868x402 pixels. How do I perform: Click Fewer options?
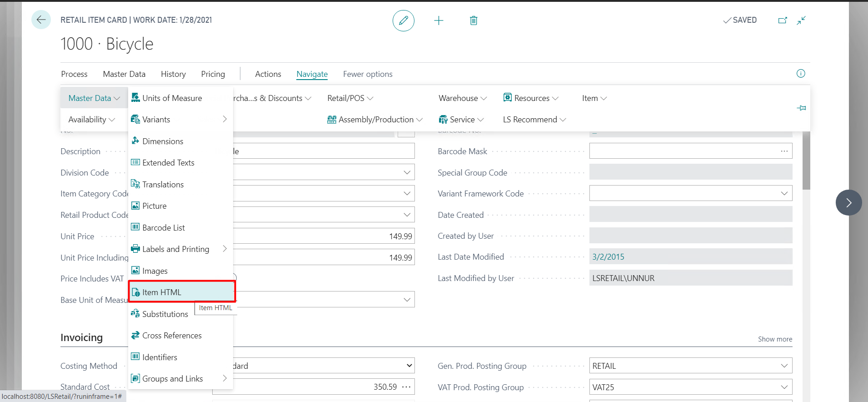pyautogui.click(x=368, y=74)
